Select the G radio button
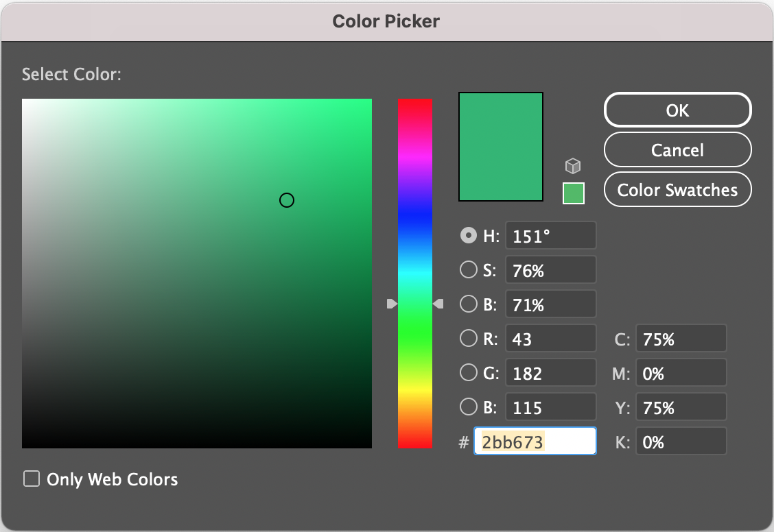 pyautogui.click(x=468, y=372)
